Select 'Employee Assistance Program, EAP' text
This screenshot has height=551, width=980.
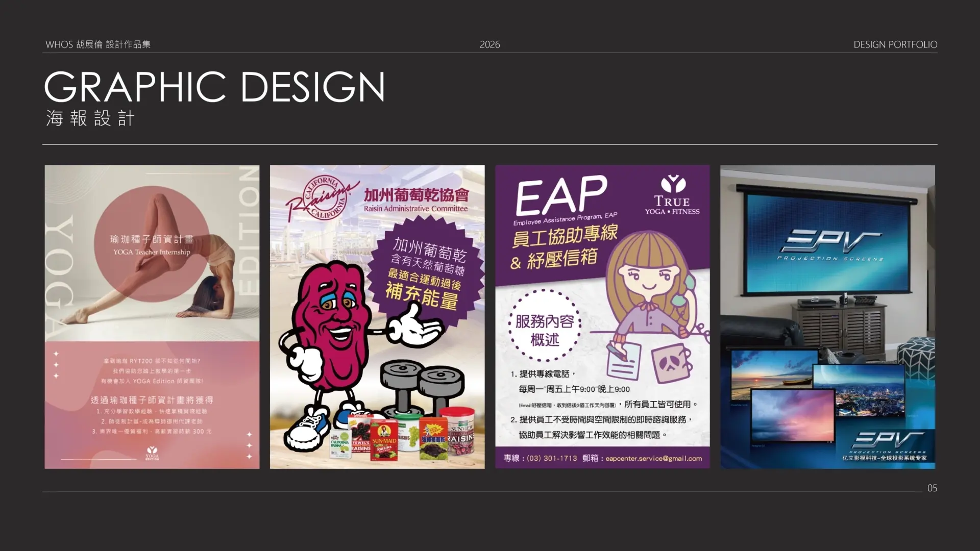[x=565, y=219]
